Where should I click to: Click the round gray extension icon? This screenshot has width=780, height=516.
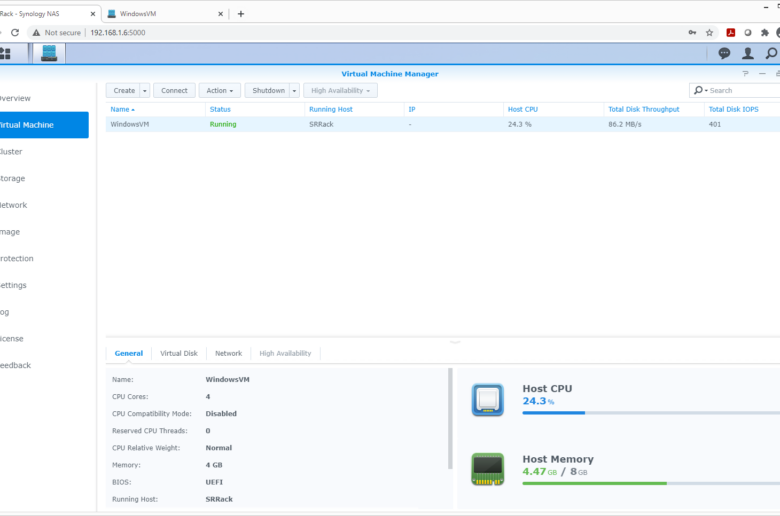(x=748, y=32)
